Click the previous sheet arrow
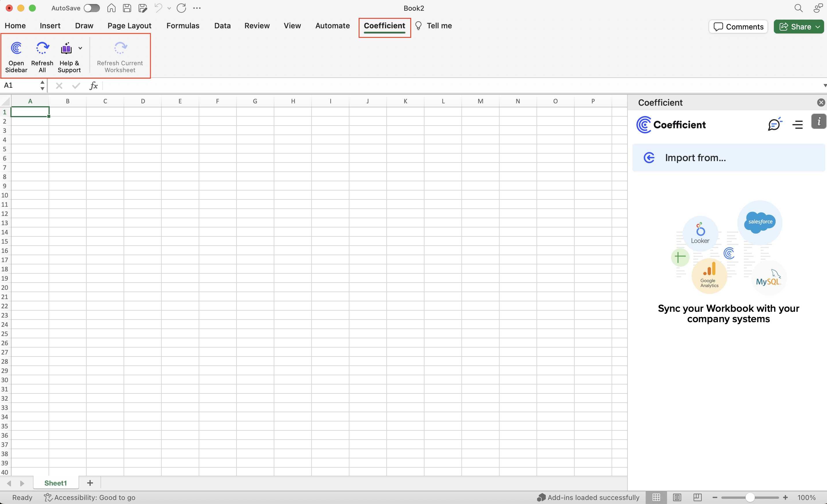This screenshot has width=827, height=504. [x=9, y=483]
